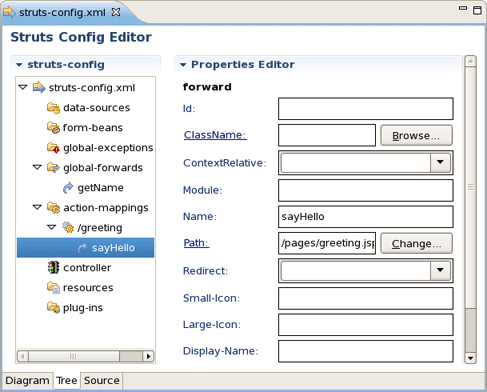Collapse the /greeting tree node
The image size is (487, 392).
pyautogui.click(x=52, y=227)
